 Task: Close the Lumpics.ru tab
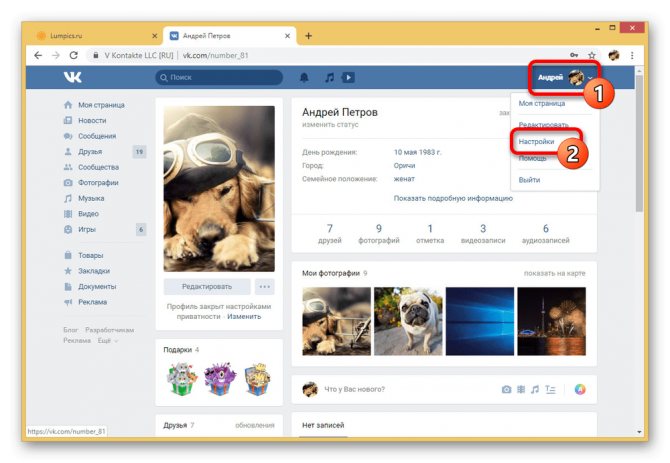[x=155, y=36]
